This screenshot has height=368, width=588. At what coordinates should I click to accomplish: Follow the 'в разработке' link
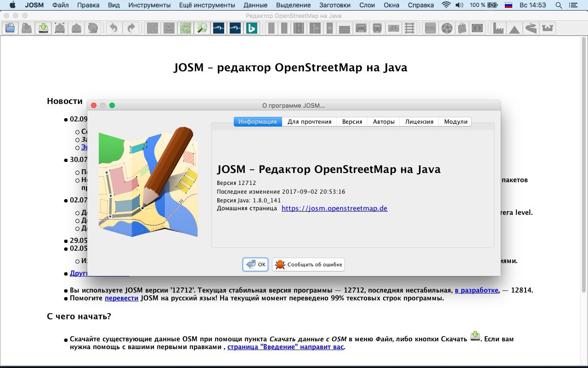[477, 290]
